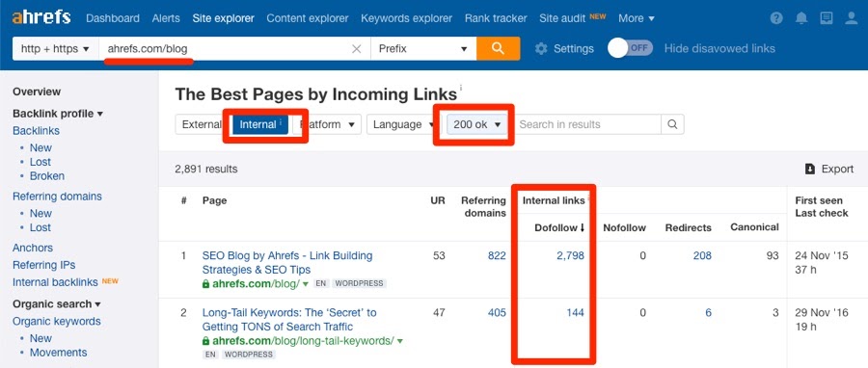Export the results list
Screen dimensions: 868x368
pos(829,170)
